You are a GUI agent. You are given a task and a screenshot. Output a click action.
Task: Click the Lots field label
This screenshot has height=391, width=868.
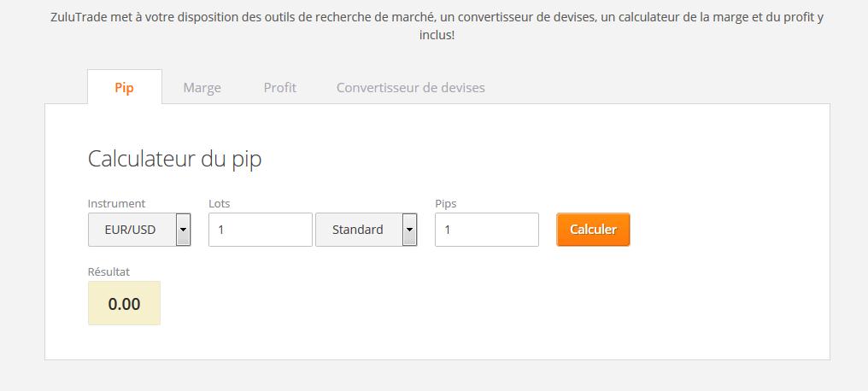[220, 203]
